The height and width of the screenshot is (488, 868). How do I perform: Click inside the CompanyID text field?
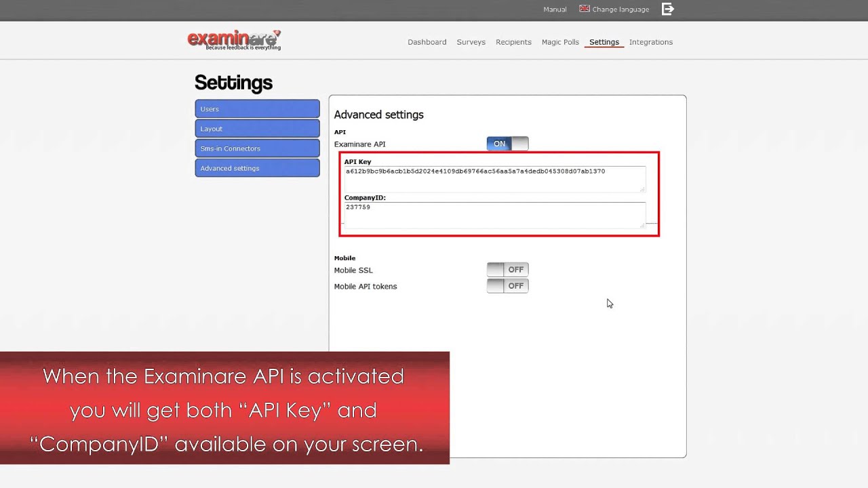[495, 215]
